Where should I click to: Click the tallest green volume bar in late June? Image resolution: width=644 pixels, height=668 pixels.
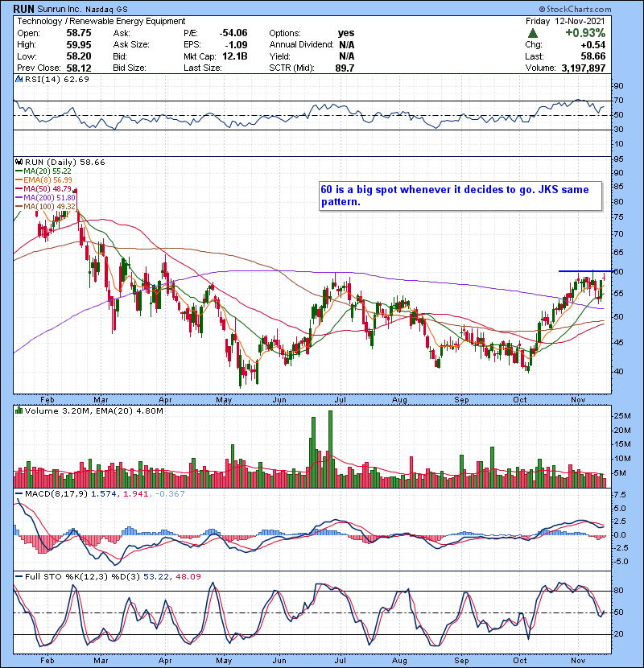[330, 449]
